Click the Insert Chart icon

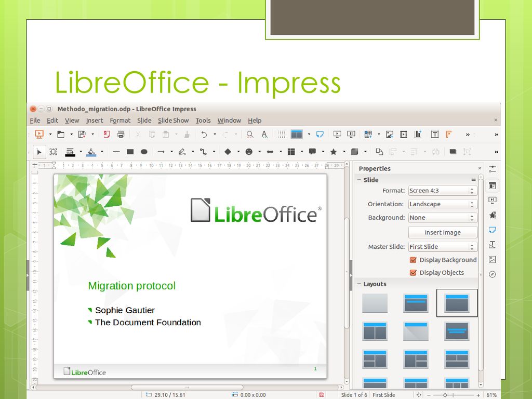418,135
